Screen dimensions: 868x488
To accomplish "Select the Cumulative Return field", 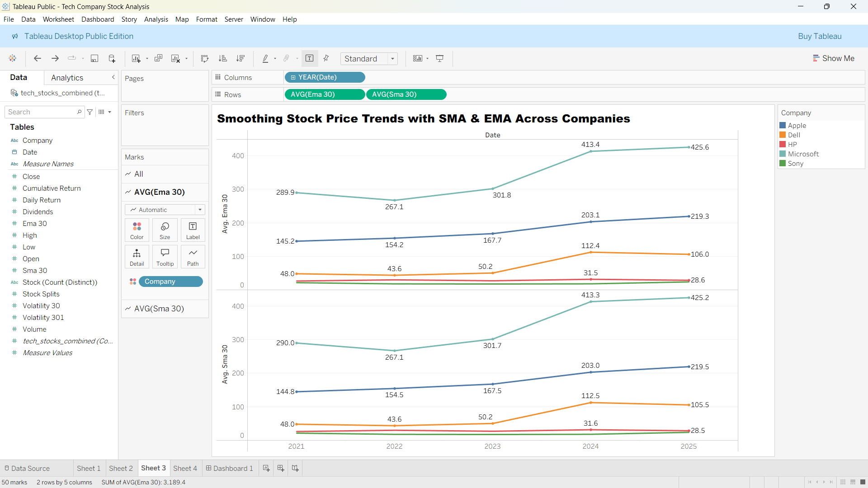I will coord(52,188).
